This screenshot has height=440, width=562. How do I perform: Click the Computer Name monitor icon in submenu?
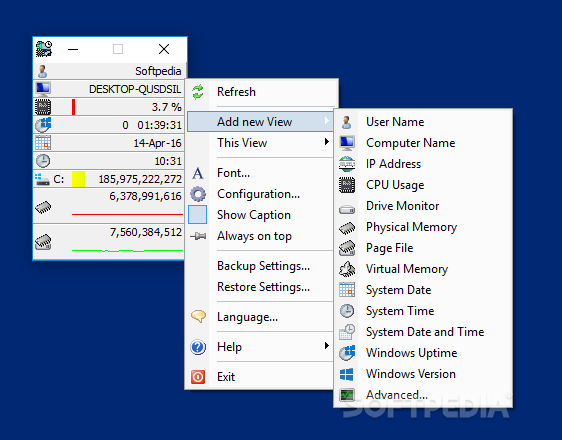[x=347, y=143]
